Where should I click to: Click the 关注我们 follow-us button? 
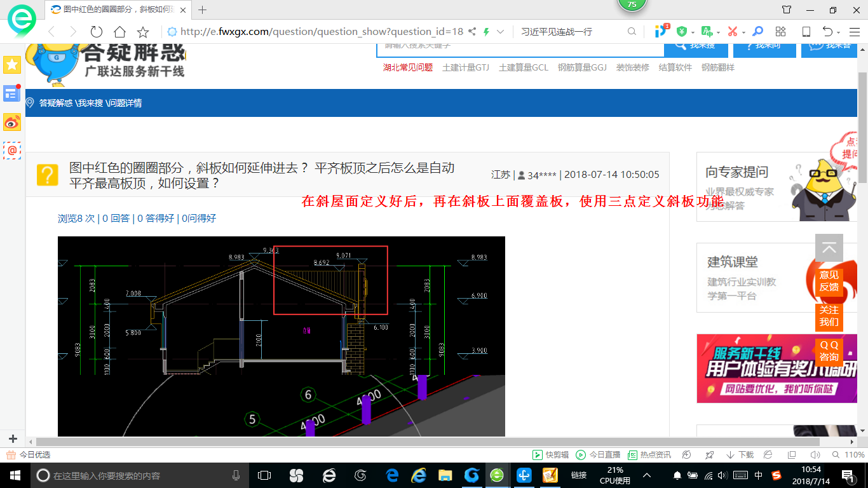(x=829, y=316)
